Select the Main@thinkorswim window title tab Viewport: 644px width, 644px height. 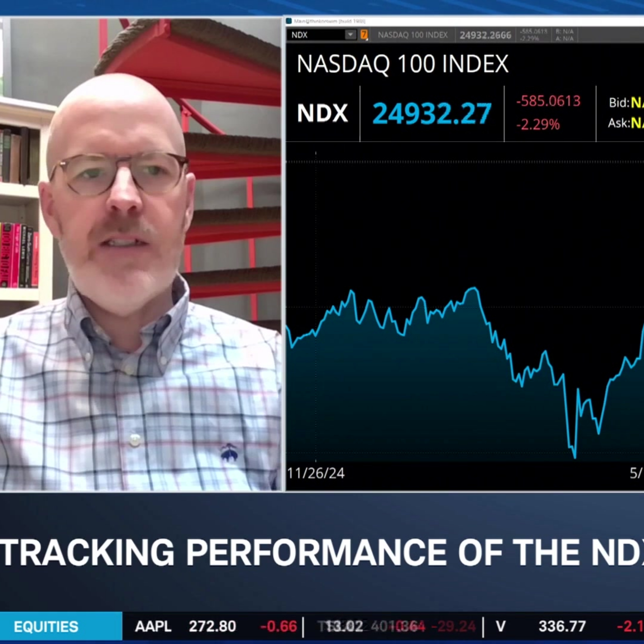coord(328,21)
